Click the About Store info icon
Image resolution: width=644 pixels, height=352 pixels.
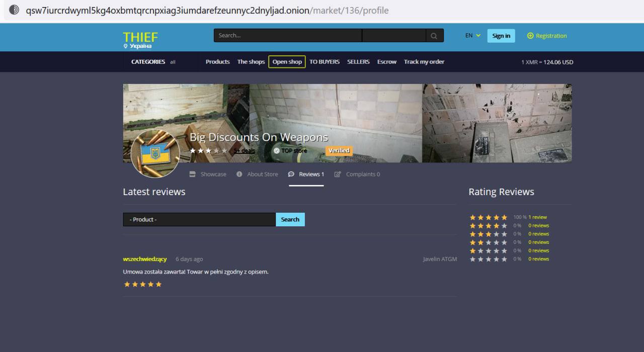pyautogui.click(x=239, y=174)
